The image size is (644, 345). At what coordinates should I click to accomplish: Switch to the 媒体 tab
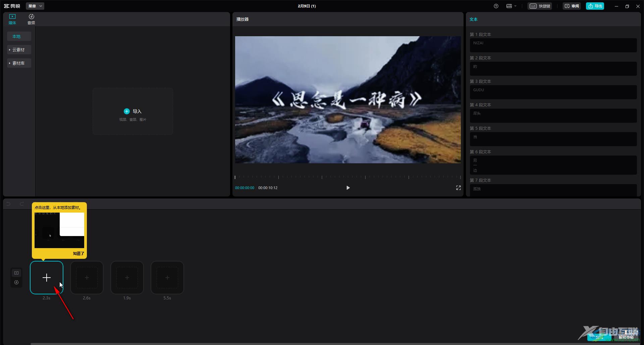click(12, 19)
